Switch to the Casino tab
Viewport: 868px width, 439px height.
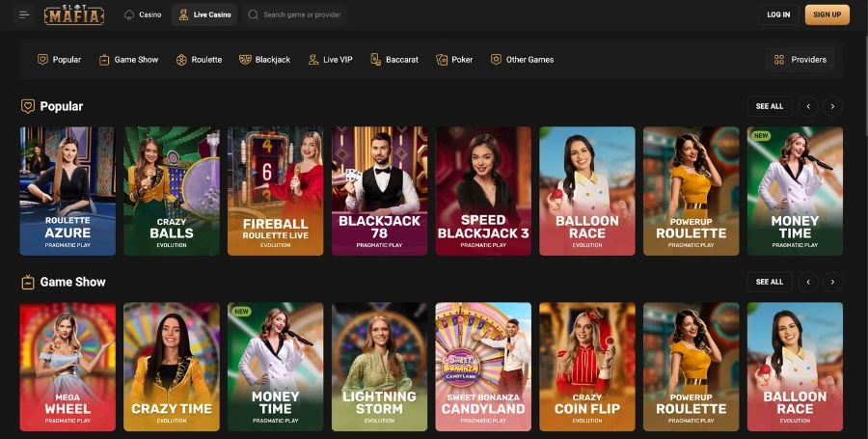click(x=143, y=14)
